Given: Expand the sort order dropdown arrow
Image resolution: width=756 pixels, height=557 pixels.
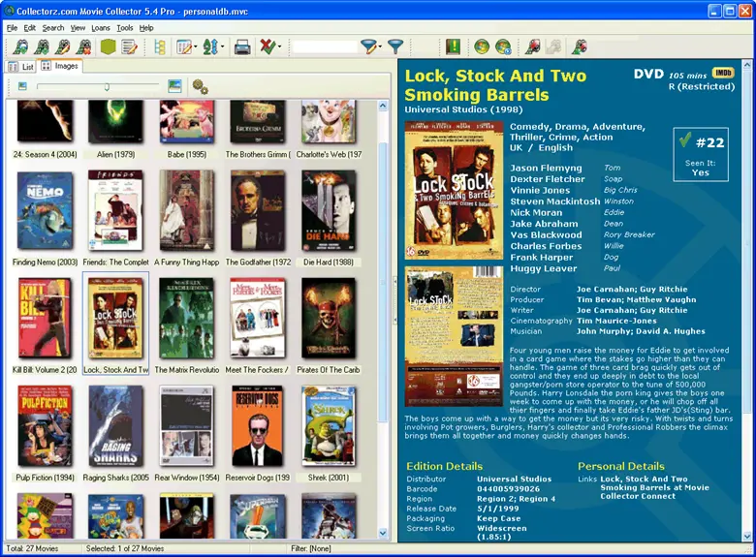Looking at the screenshot, I should pyautogui.click(x=222, y=46).
